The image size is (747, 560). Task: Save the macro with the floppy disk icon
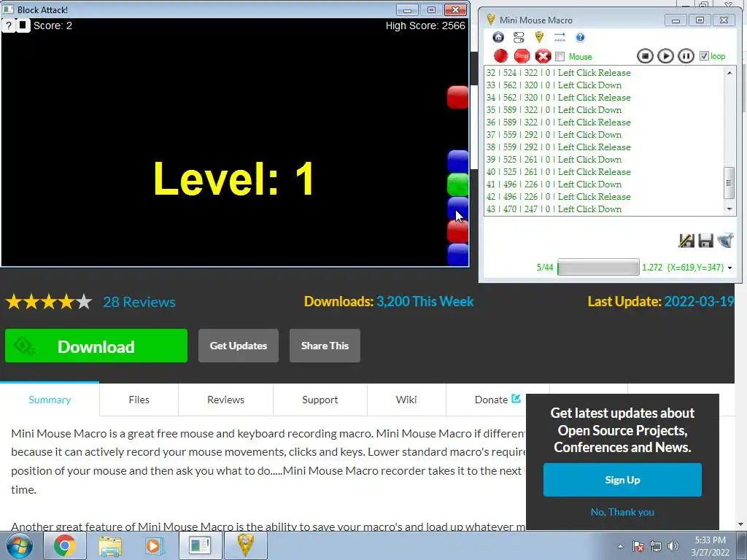point(705,241)
